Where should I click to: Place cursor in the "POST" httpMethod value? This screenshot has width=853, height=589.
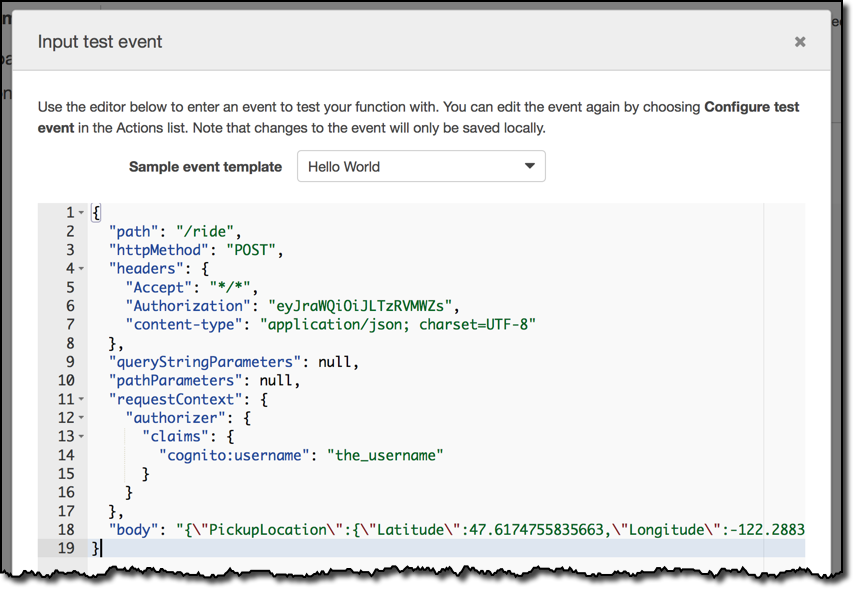pos(251,250)
